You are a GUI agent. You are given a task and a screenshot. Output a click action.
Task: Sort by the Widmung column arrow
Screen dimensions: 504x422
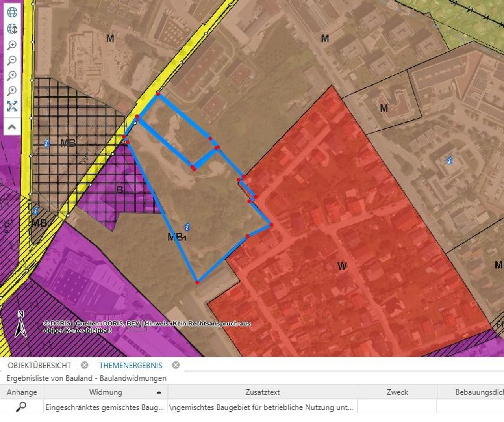[159, 392]
